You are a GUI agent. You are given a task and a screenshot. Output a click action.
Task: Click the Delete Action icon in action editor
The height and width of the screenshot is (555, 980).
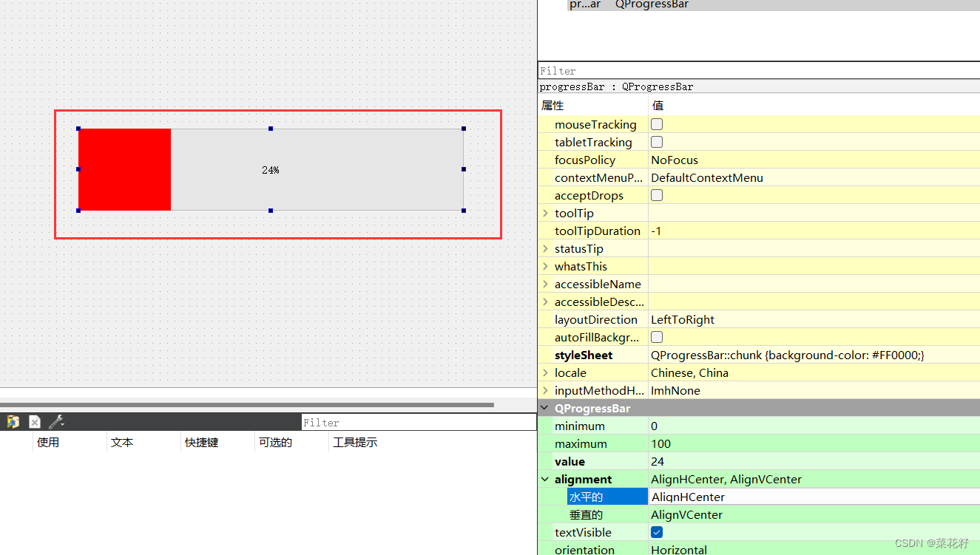[35, 421]
